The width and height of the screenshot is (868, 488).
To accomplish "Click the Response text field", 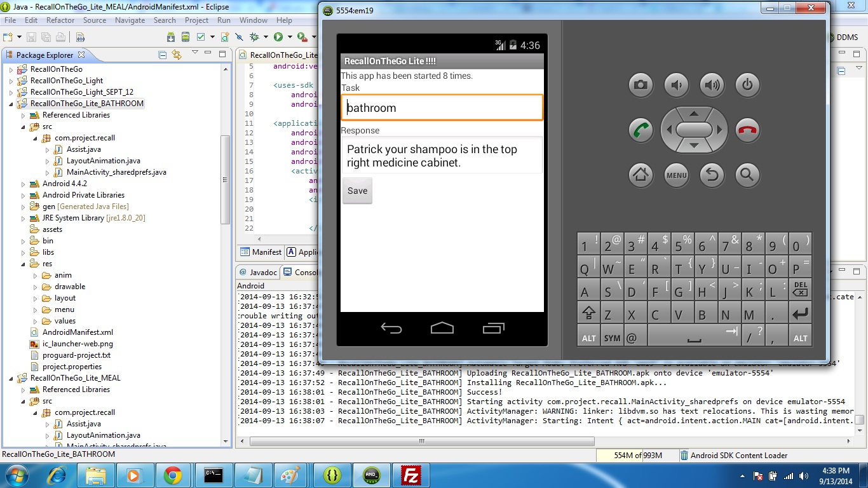I will click(x=442, y=155).
